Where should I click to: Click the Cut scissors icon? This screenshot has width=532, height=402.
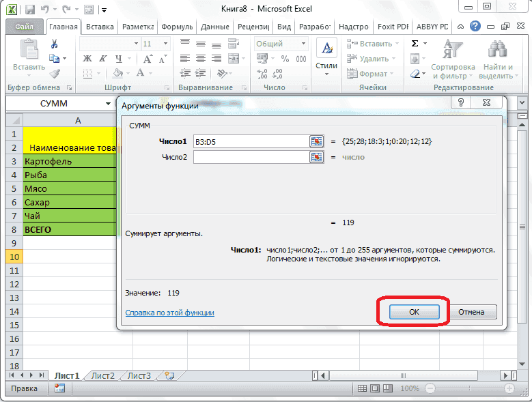point(55,44)
